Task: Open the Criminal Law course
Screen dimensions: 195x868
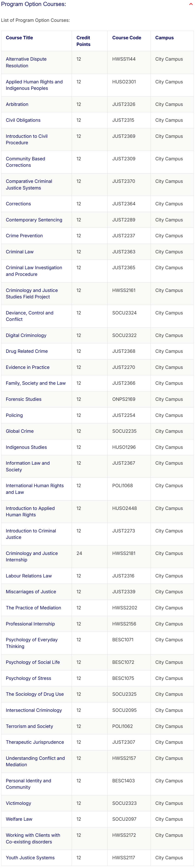Action: point(19,252)
